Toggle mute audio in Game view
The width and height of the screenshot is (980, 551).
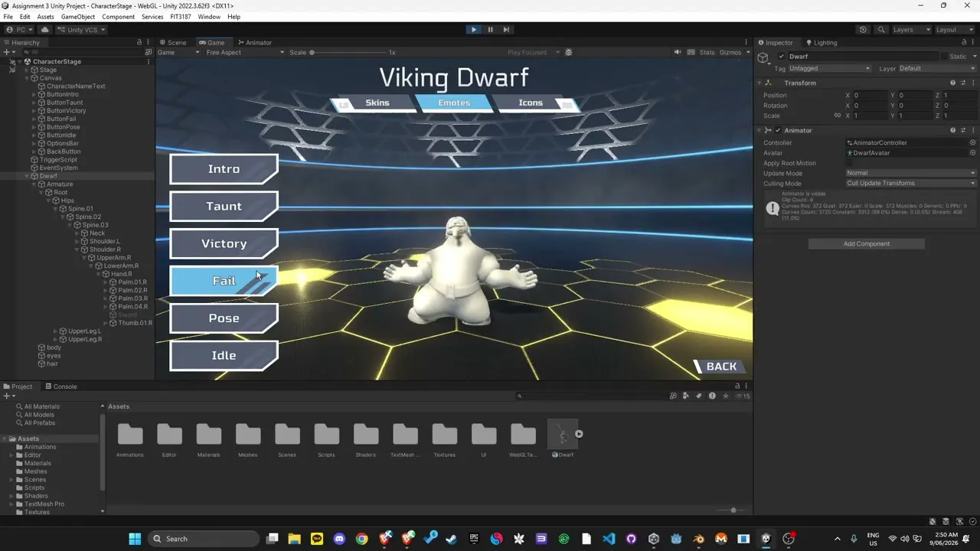point(678,53)
